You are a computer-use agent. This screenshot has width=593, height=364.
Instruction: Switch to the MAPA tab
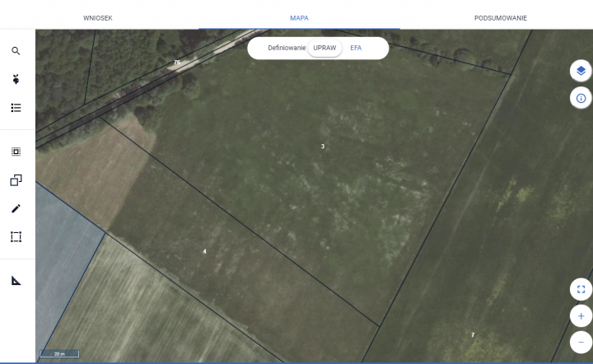click(x=299, y=17)
